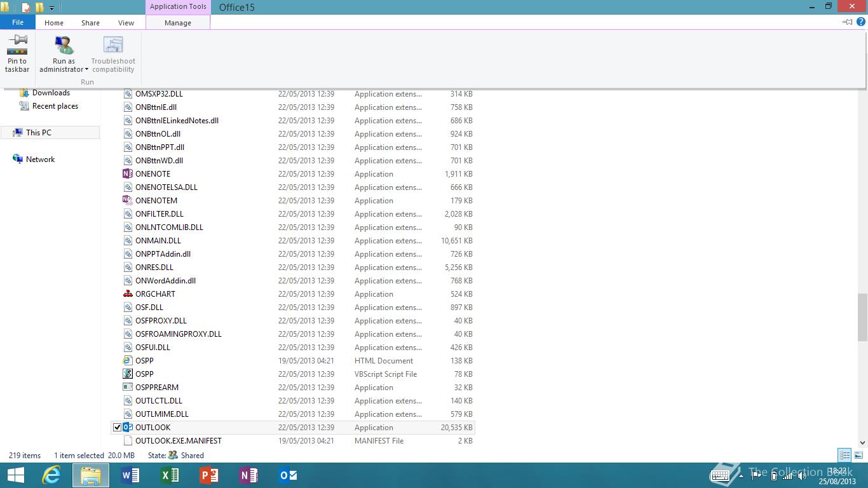The image size is (868, 488).
Task: Switch to Details view using status bar icon
Action: tap(844, 455)
